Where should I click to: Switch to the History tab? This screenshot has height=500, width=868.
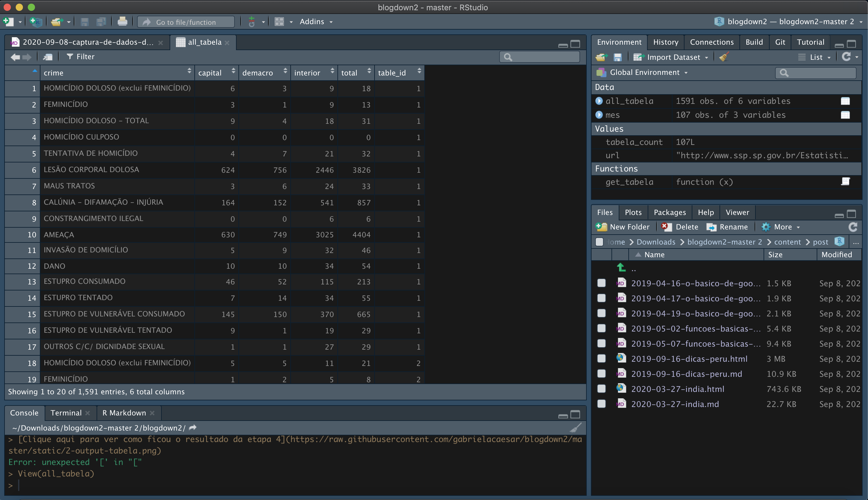(665, 42)
